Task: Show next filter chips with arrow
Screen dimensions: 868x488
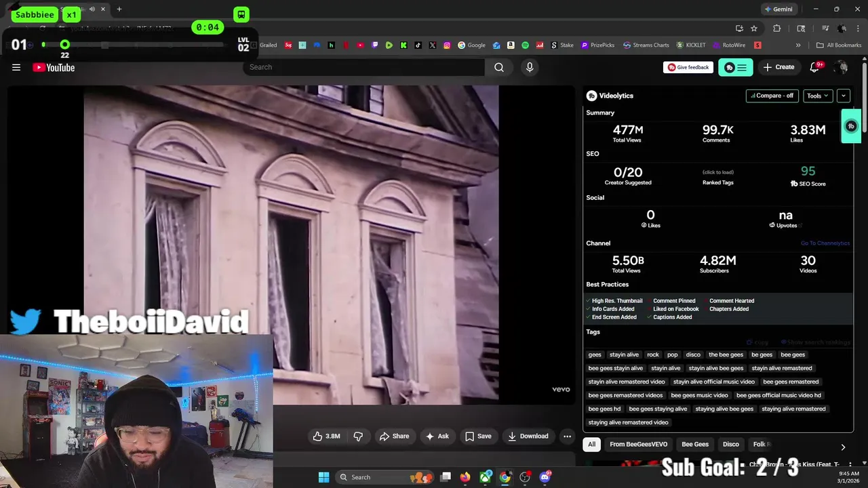Action: pos(843,447)
